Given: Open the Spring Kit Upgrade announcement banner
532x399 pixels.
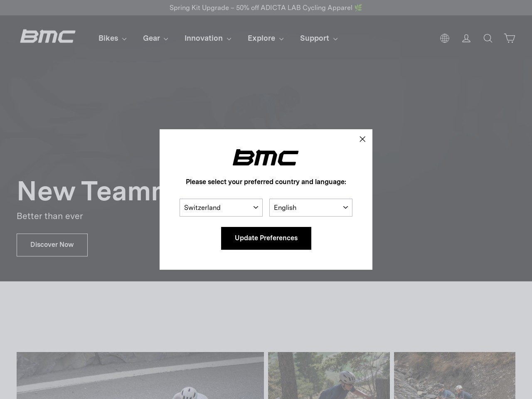Looking at the screenshot, I should [266, 7].
